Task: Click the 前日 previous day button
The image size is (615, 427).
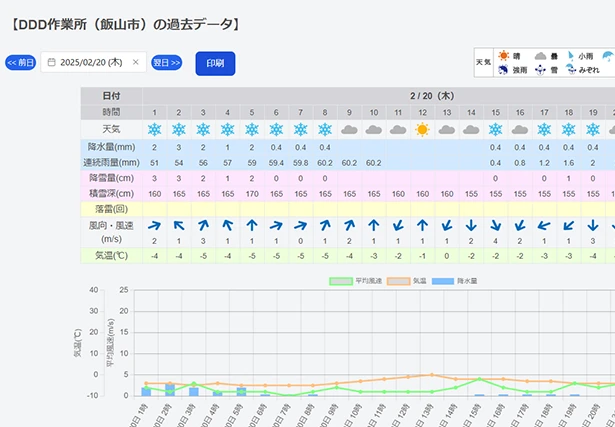Action: pos(21,62)
